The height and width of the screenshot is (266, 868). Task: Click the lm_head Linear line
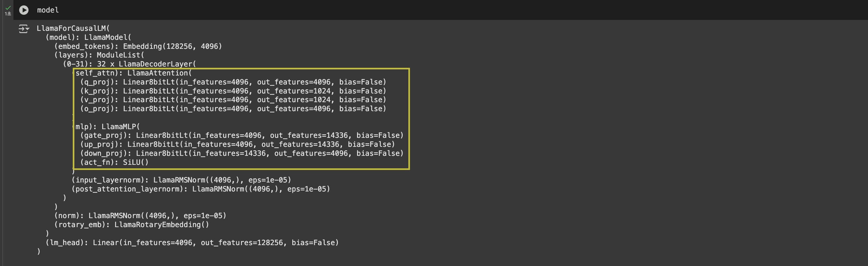(192, 243)
